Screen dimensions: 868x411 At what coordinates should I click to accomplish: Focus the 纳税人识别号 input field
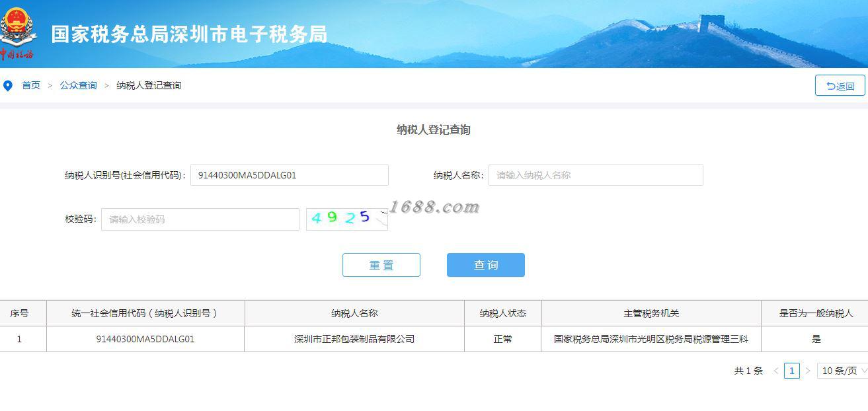290,175
